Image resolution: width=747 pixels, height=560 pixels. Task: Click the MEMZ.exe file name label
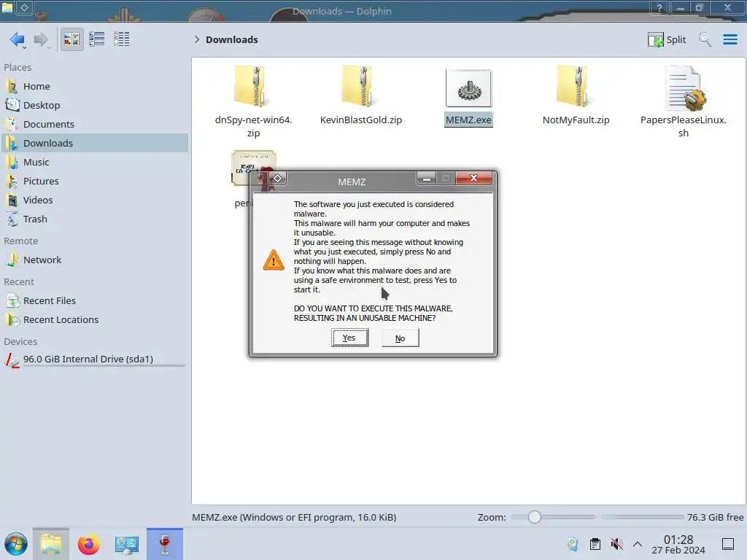click(x=469, y=120)
